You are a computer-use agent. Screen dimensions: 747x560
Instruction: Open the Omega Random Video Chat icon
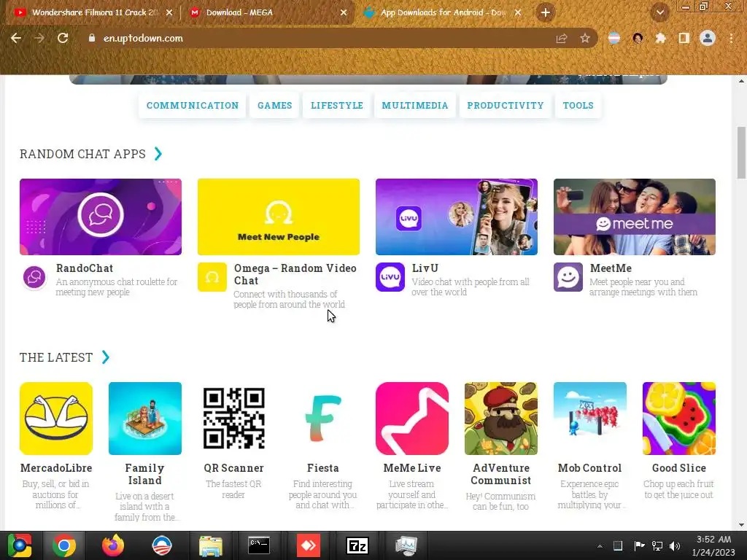[x=212, y=277]
